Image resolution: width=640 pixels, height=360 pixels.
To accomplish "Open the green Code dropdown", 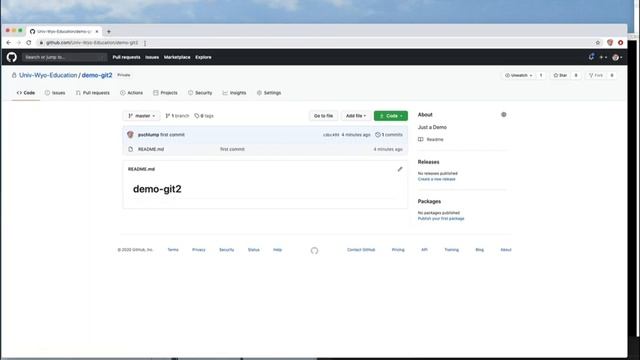I will click(x=391, y=116).
